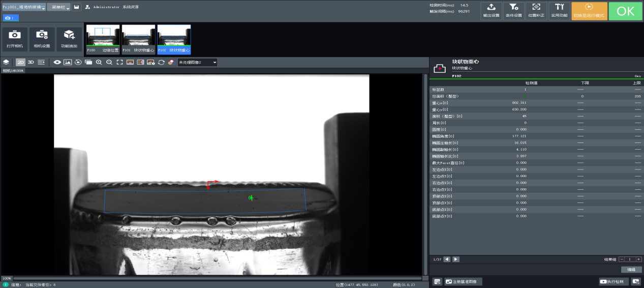Increase the result group stepper value
The image size is (644, 288).
click(x=638, y=259)
